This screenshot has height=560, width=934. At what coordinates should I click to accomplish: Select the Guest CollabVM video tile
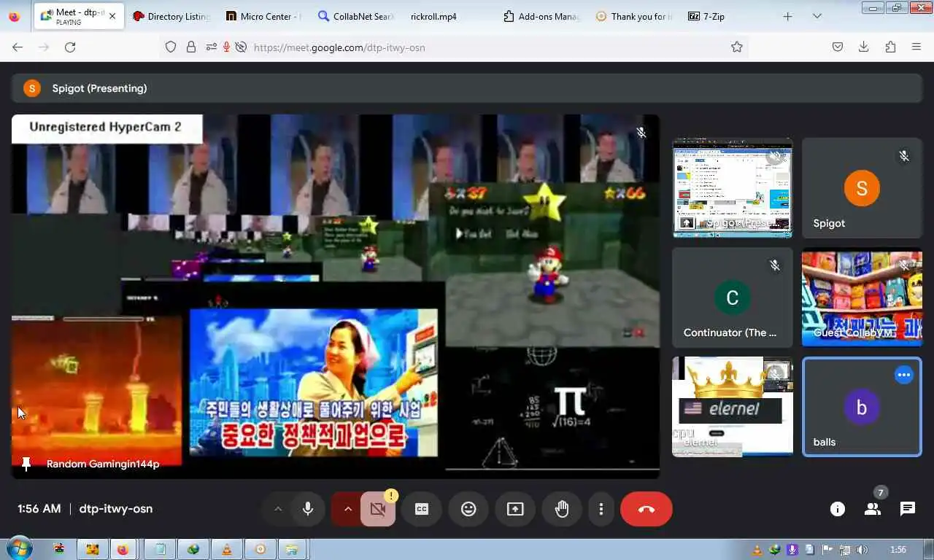click(x=862, y=297)
